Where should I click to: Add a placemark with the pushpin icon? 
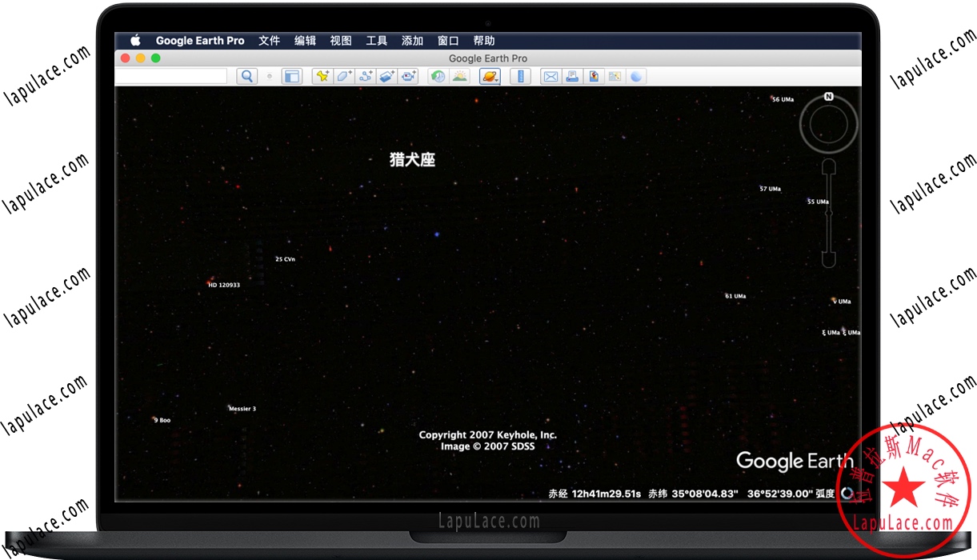click(x=322, y=76)
